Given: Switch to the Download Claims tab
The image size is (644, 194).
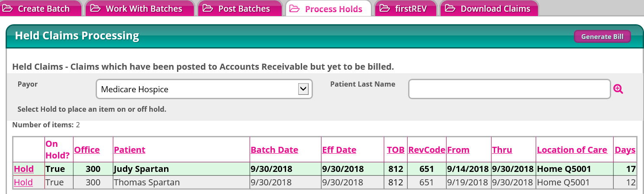Looking at the screenshot, I should coord(489,8).
